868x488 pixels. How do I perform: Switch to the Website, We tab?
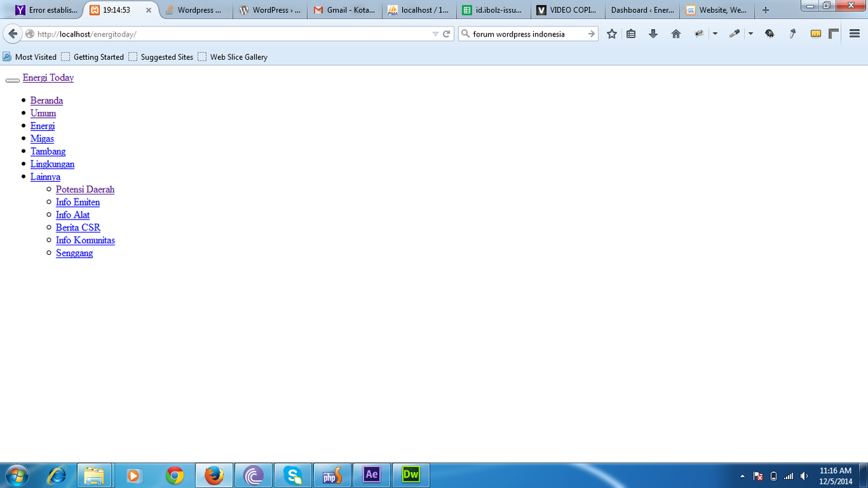(x=716, y=10)
